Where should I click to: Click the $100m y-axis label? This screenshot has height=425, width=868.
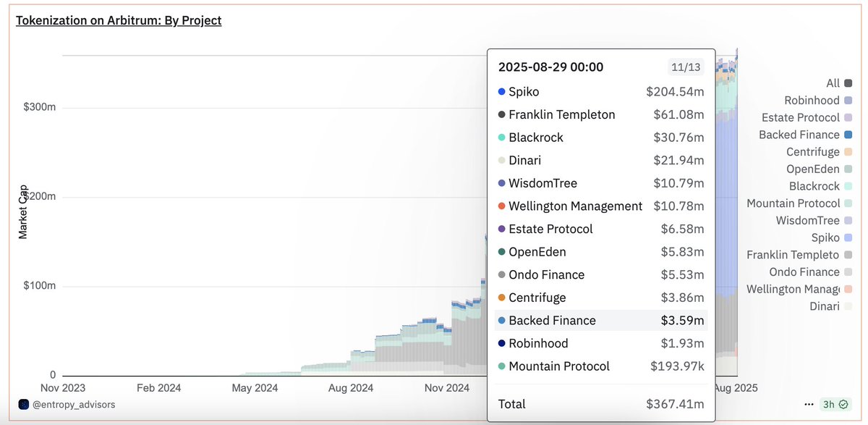[x=40, y=286]
